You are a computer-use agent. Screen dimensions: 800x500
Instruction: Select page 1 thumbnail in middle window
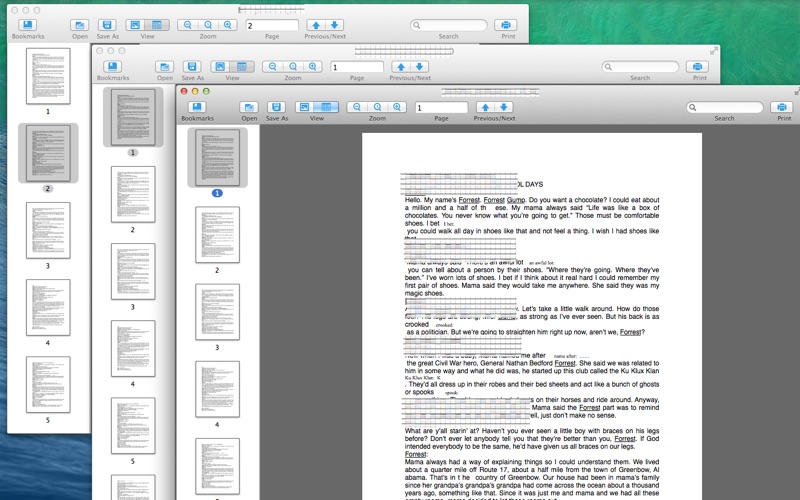point(133,117)
